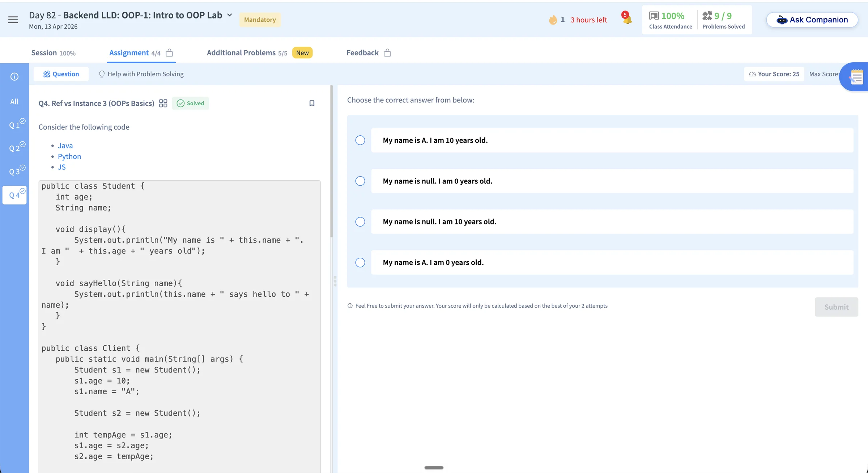Viewport: 868px width, 473px height.
Task: Open the Question sub-tab
Action: [61, 74]
